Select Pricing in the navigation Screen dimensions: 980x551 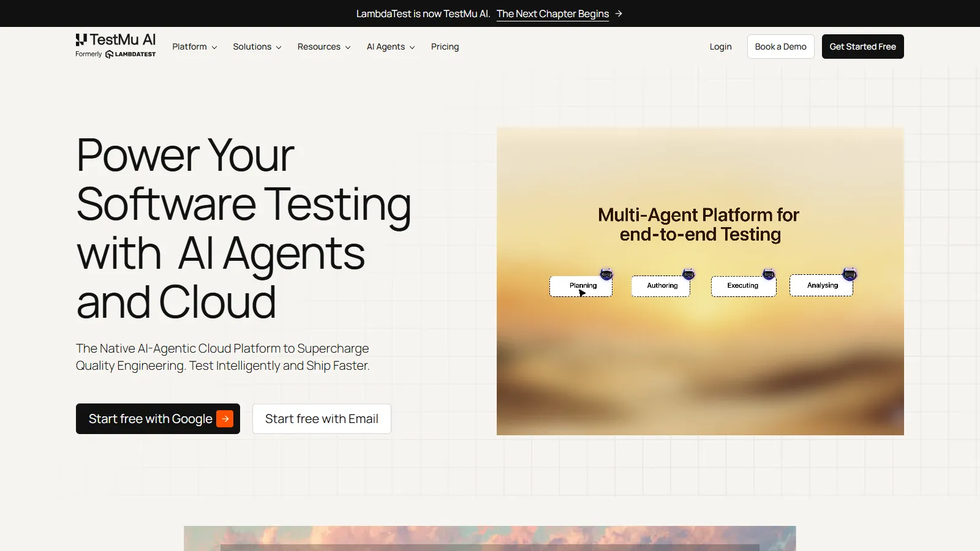pos(445,47)
